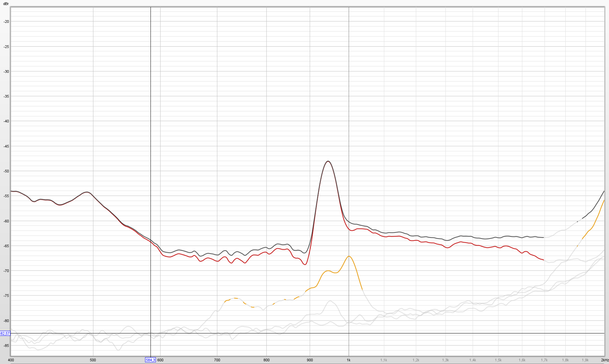The width and height of the screenshot is (609, 364).
Task: Click the orange trace's peak at 1k
Action: (x=349, y=256)
